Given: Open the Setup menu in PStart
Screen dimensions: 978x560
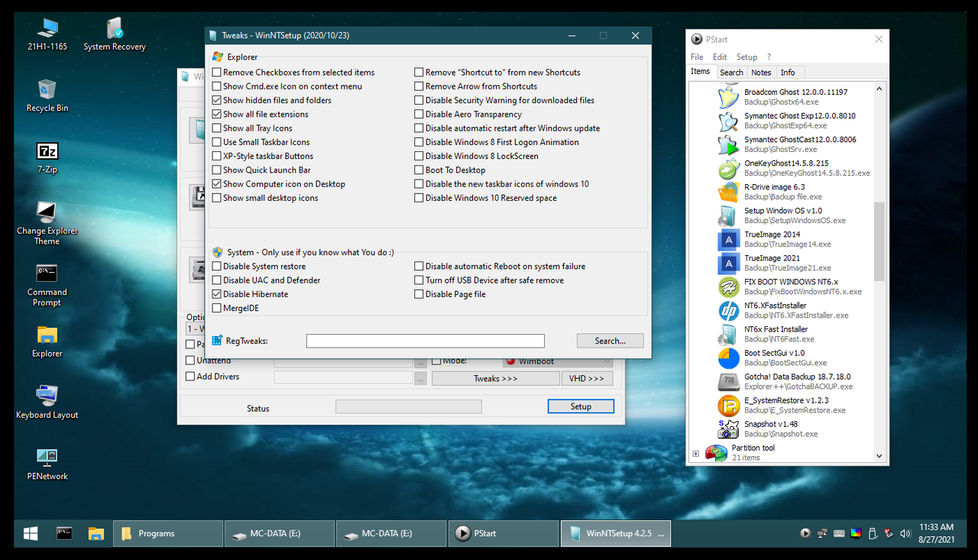Looking at the screenshot, I should 746,57.
